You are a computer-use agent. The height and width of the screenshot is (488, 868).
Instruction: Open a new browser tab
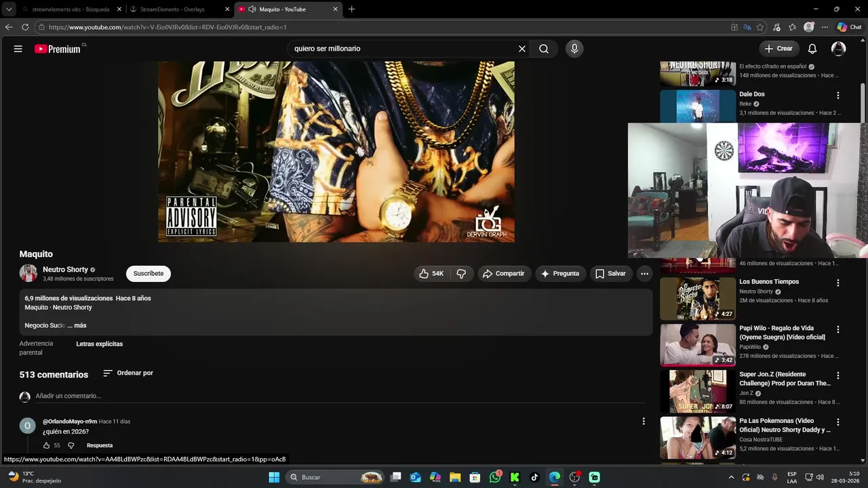tap(351, 9)
